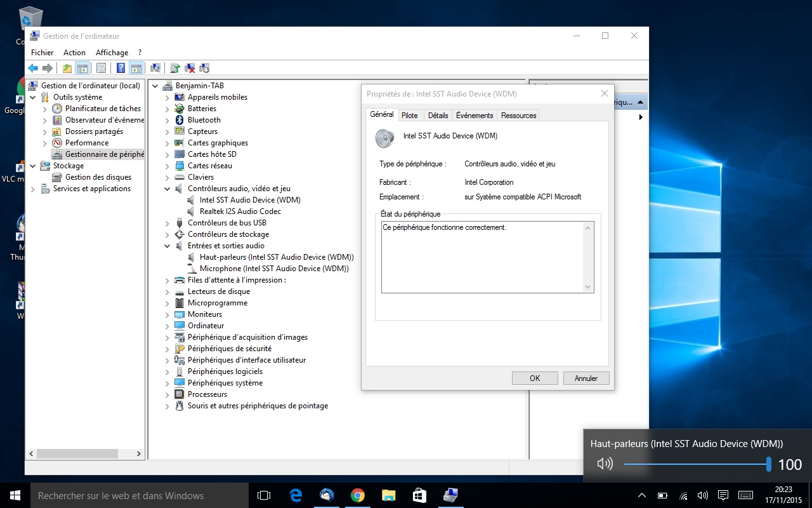Switch to the Détails tab
The width and height of the screenshot is (812, 508).
[438, 115]
